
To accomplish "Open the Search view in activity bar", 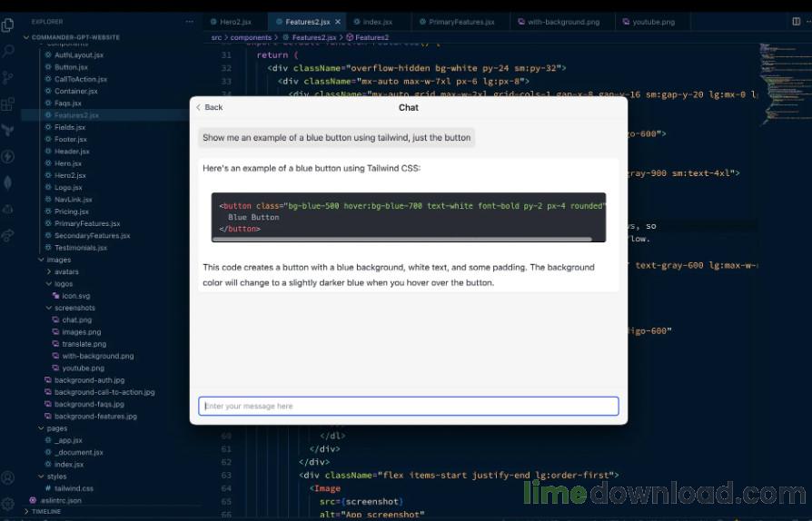I will click(x=8, y=51).
